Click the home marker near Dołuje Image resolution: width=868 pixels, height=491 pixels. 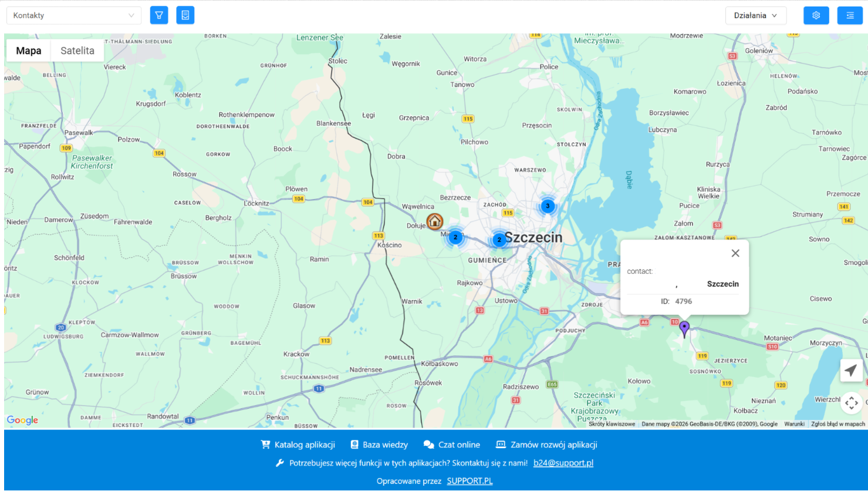tap(434, 221)
